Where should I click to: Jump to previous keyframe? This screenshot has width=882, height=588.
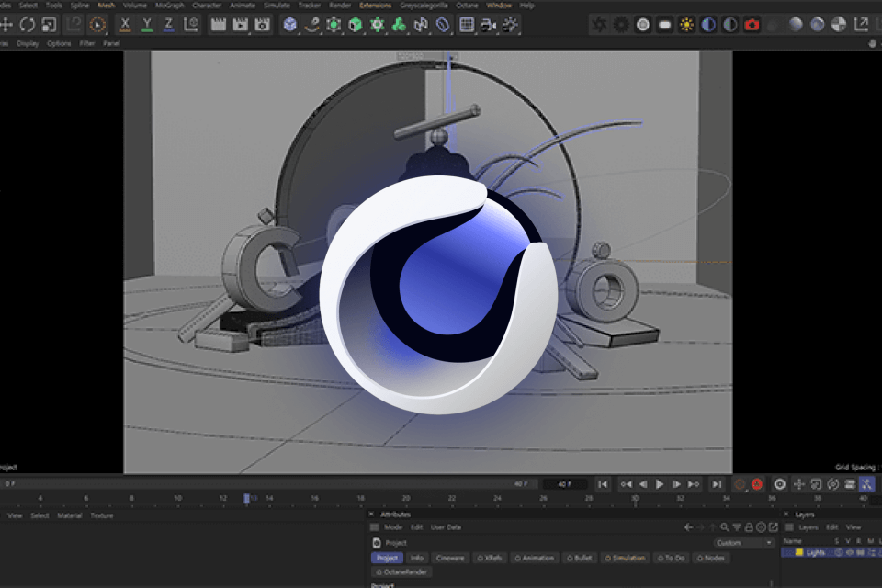[x=626, y=484]
